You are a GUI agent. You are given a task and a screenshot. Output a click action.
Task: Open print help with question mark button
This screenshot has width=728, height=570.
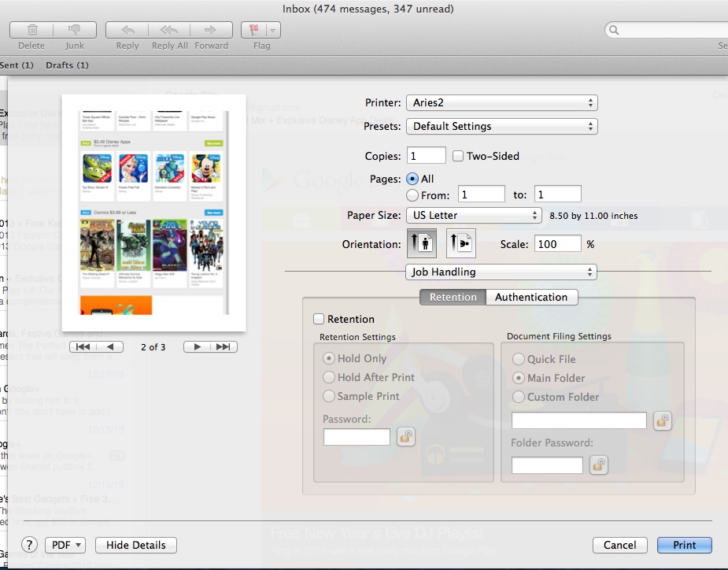[x=29, y=545]
